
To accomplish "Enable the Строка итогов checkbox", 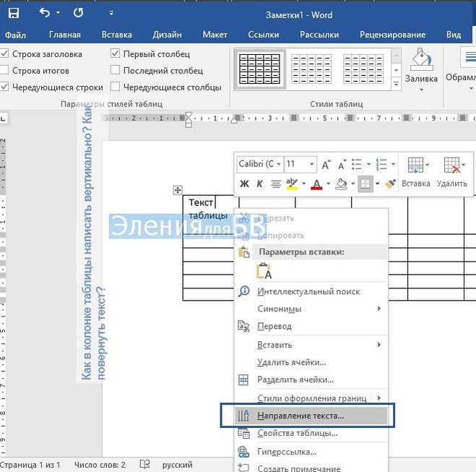I will (5, 71).
